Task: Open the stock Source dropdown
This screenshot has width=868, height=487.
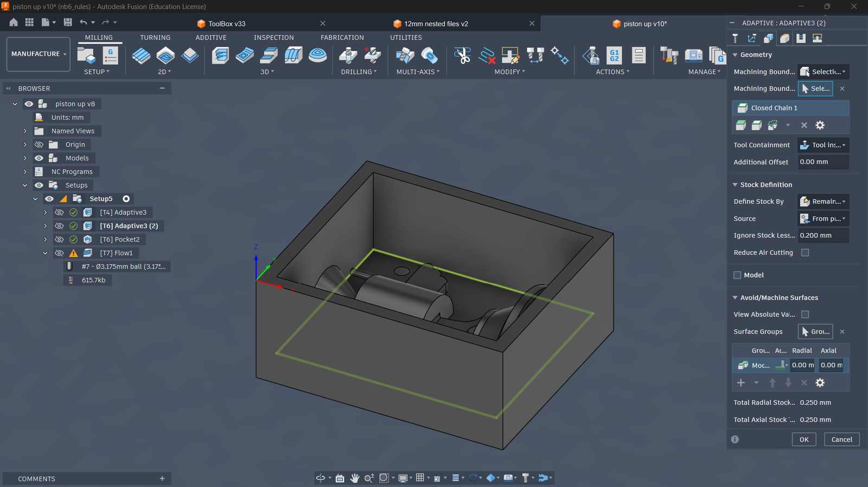Action: click(x=823, y=219)
